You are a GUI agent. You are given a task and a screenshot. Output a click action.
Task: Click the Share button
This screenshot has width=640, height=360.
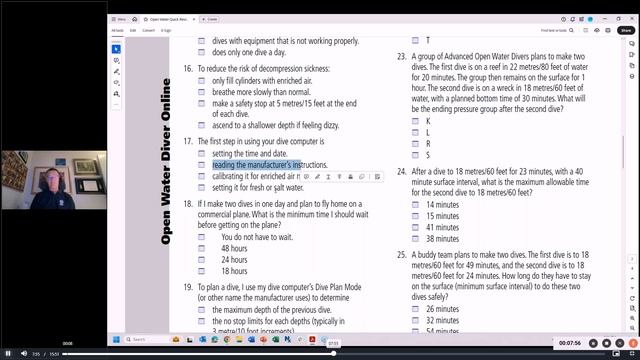point(626,30)
